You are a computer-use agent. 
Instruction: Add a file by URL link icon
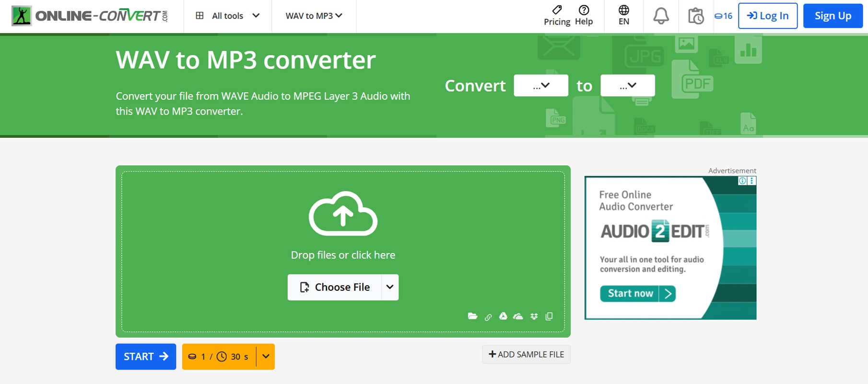pos(488,317)
